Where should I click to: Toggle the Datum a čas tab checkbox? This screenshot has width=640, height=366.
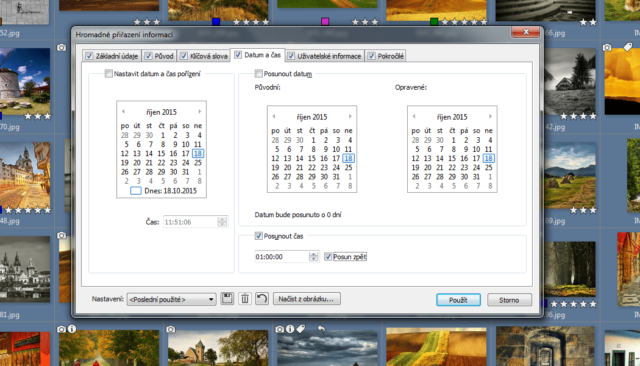point(238,55)
